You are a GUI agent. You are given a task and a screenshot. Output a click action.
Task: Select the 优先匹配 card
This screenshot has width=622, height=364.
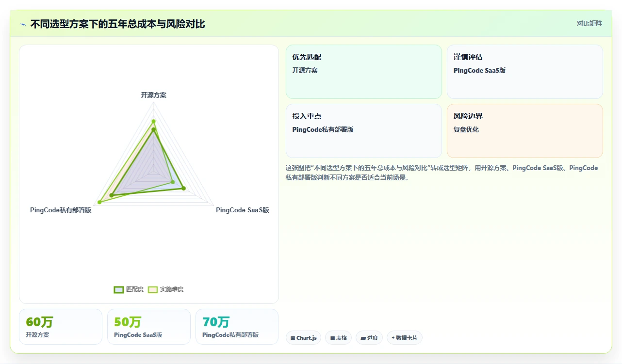tap(364, 72)
